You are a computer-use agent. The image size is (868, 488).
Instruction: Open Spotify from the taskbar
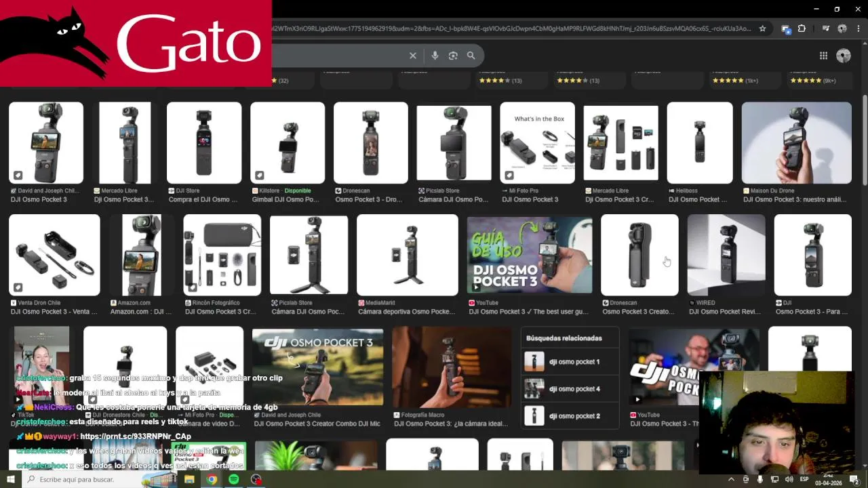[x=234, y=479]
